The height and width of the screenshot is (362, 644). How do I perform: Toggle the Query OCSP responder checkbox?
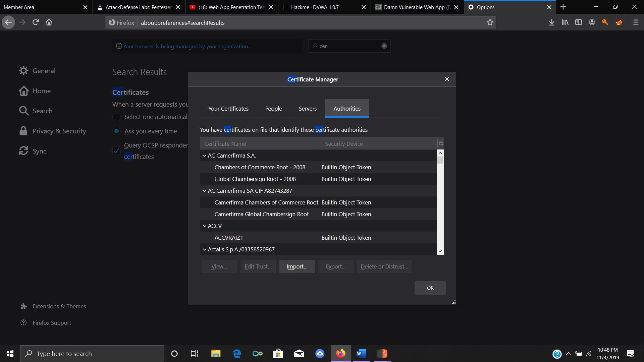(x=116, y=150)
